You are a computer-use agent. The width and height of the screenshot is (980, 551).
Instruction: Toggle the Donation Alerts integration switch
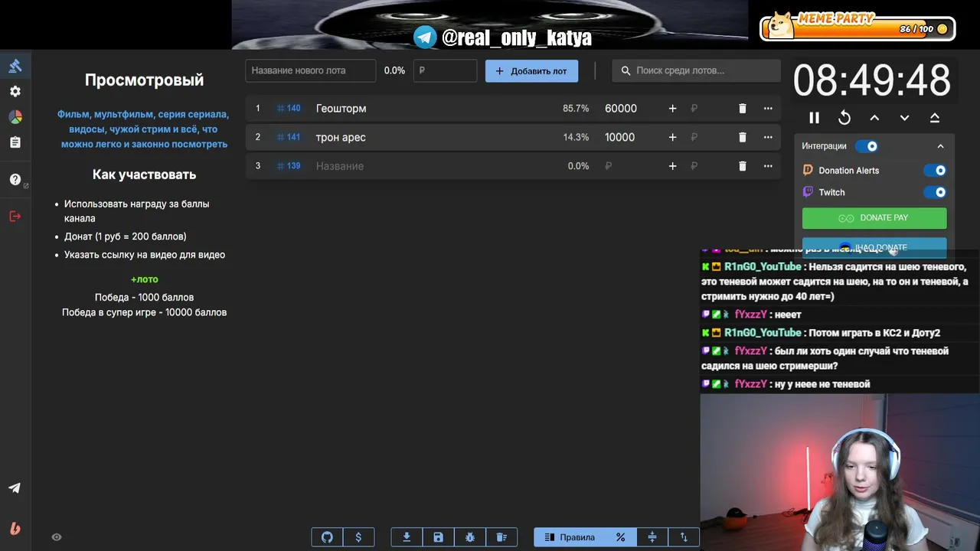pyautogui.click(x=935, y=171)
